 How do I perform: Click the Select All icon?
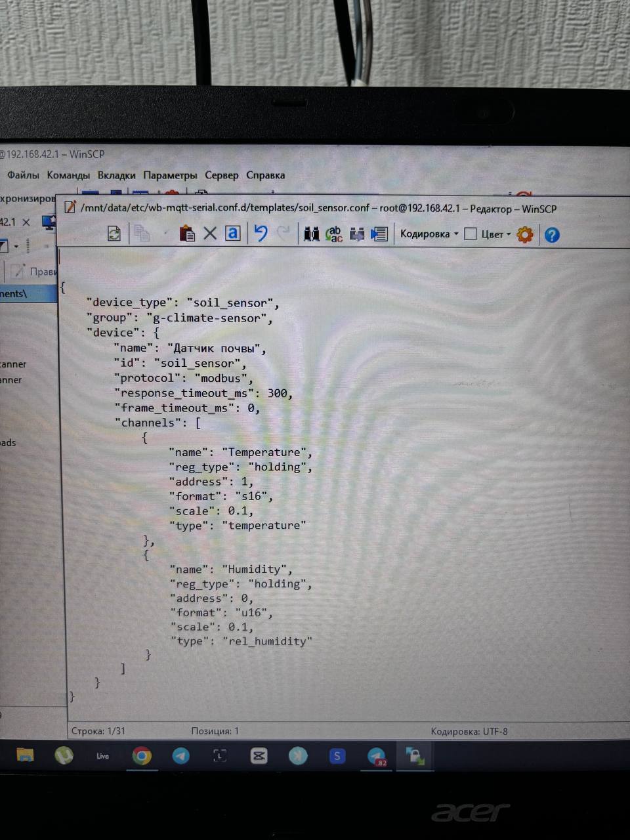(x=232, y=234)
